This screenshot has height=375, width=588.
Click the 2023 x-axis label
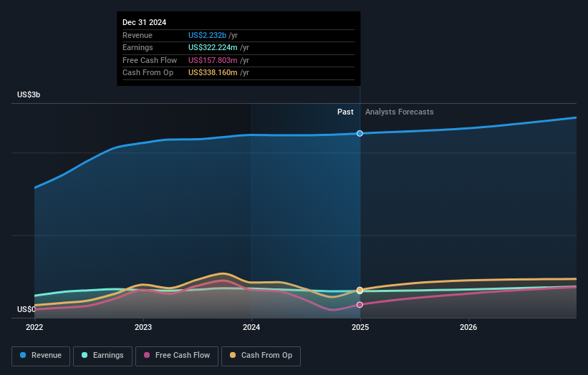point(143,327)
